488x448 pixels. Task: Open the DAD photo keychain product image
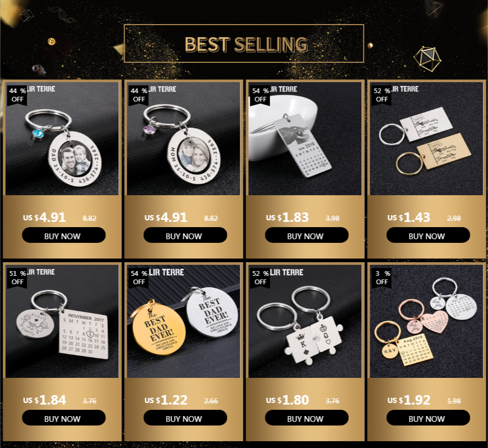coord(62,139)
